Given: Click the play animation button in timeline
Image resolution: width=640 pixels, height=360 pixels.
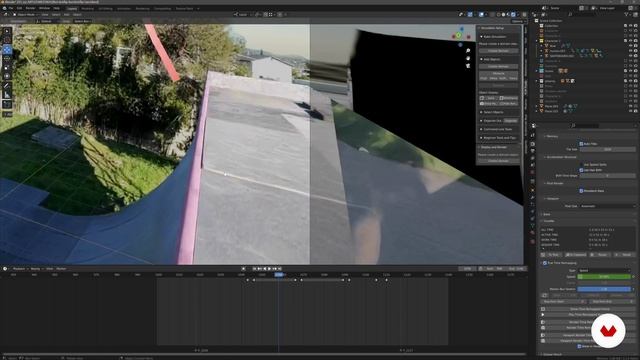Looking at the screenshot, I should click(269, 269).
